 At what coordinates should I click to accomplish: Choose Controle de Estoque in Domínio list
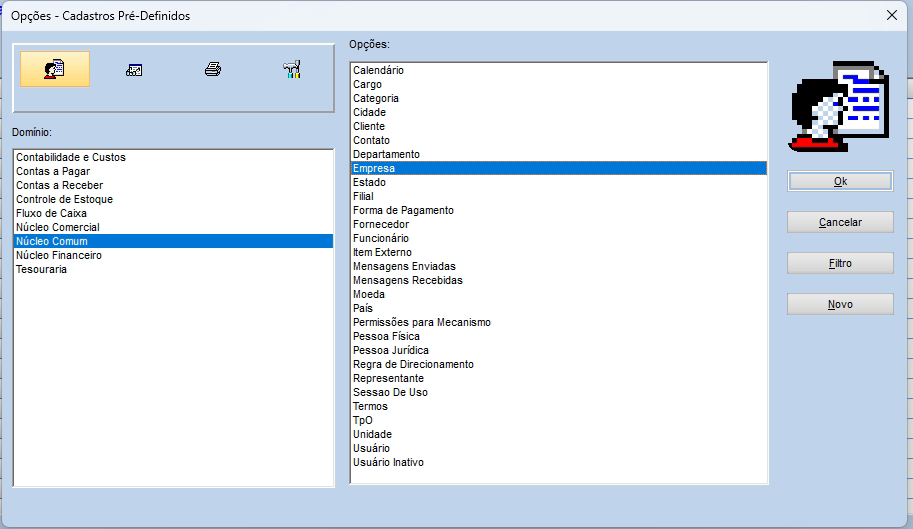point(64,199)
